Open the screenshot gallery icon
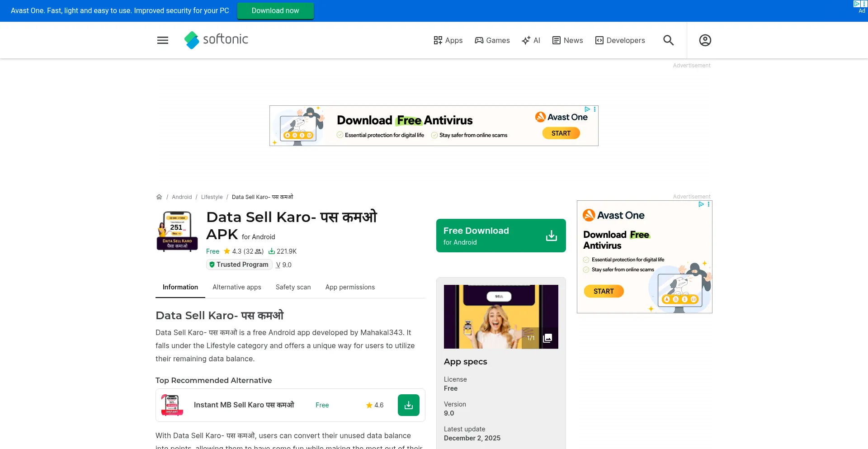Image resolution: width=868 pixels, height=449 pixels. (547, 338)
